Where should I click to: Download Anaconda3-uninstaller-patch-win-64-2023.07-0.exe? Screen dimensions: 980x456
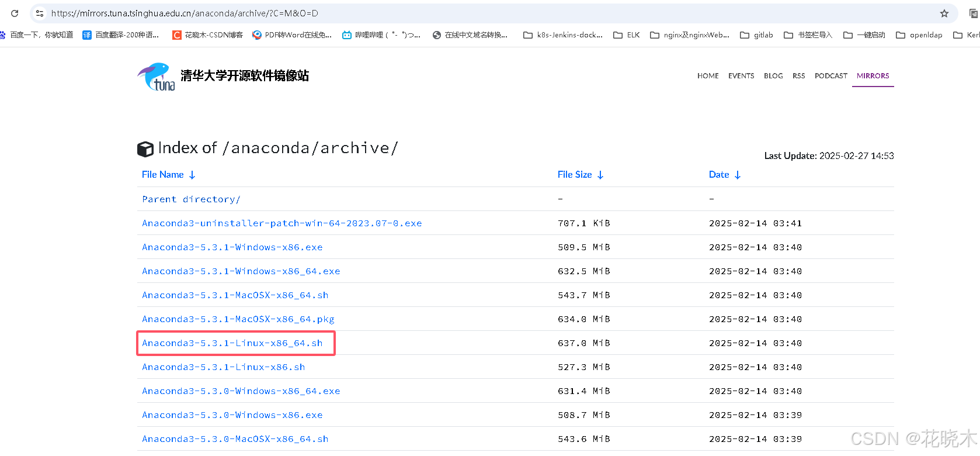[x=282, y=223]
